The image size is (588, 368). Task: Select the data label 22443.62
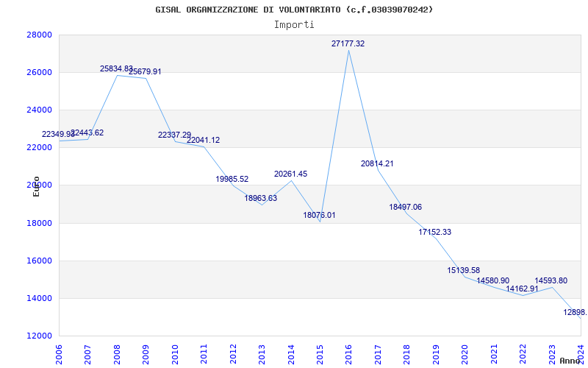pyautogui.click(x=87, y=132)
